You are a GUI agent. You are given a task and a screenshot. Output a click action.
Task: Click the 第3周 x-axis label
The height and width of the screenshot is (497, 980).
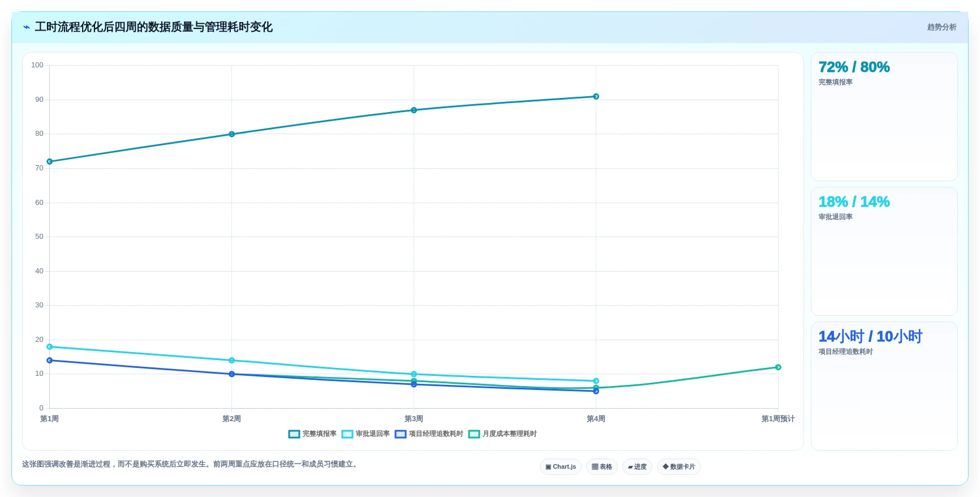pyautogui.click(x=414, y=419)
